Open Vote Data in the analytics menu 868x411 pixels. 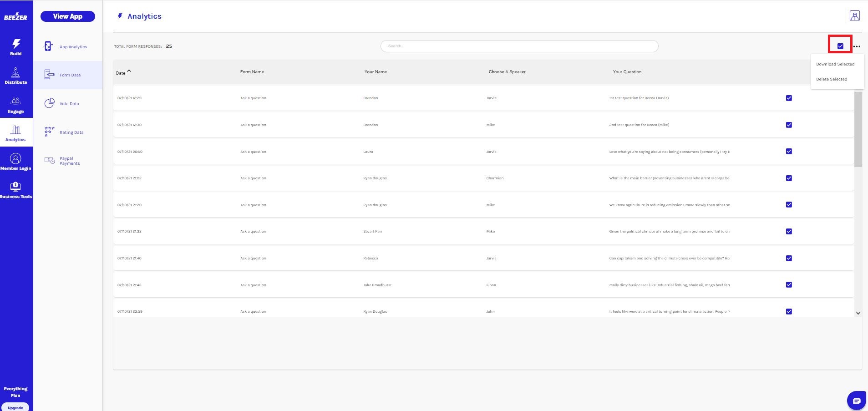click(69, 104)
